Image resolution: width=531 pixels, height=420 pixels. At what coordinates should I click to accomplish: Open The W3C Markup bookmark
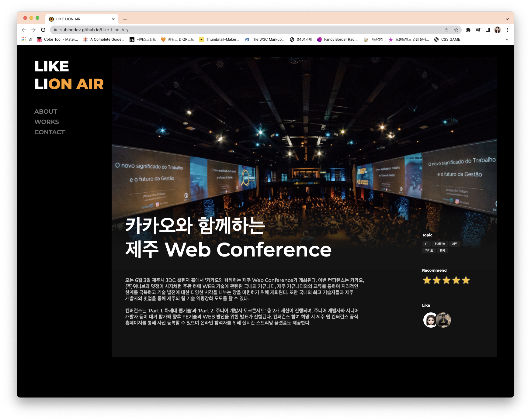(x=265, y=40)
